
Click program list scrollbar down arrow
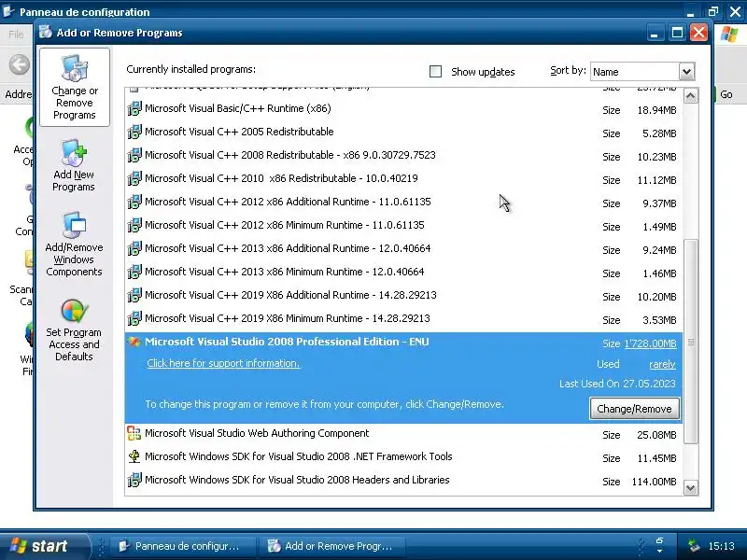pyautogui.click(x=690, y=487)
